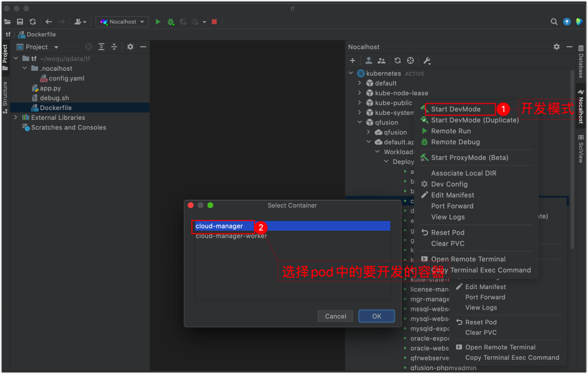Select mgr-manage deployment in the Nocalhost tree

pos(430,299)
